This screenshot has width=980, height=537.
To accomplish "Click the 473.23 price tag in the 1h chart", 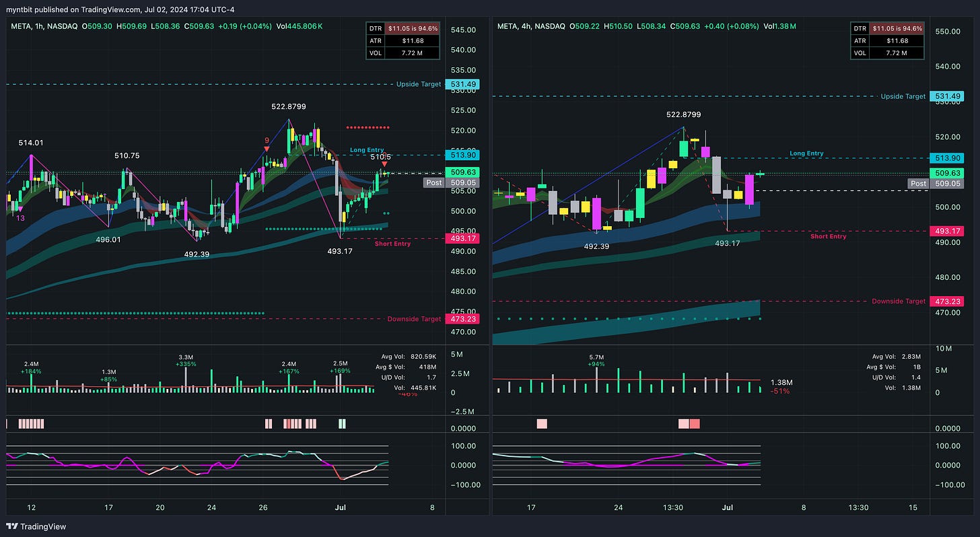I will coord(462,319).
